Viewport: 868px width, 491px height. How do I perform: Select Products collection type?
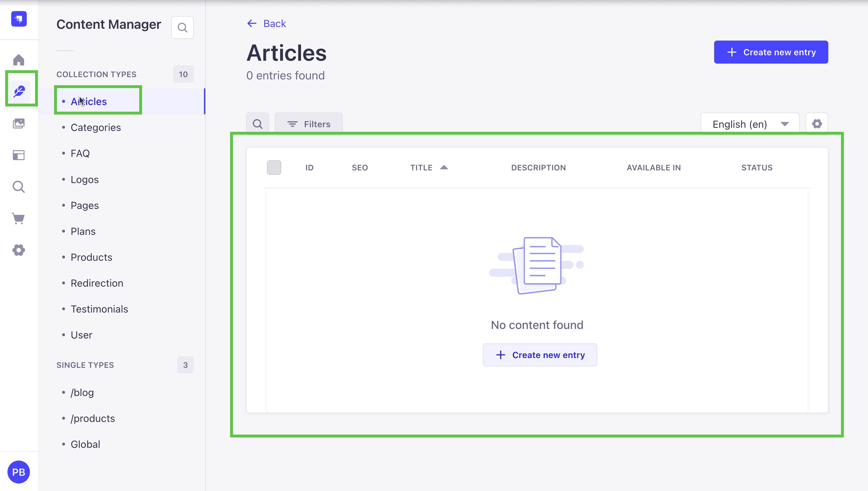click(91, 257)
